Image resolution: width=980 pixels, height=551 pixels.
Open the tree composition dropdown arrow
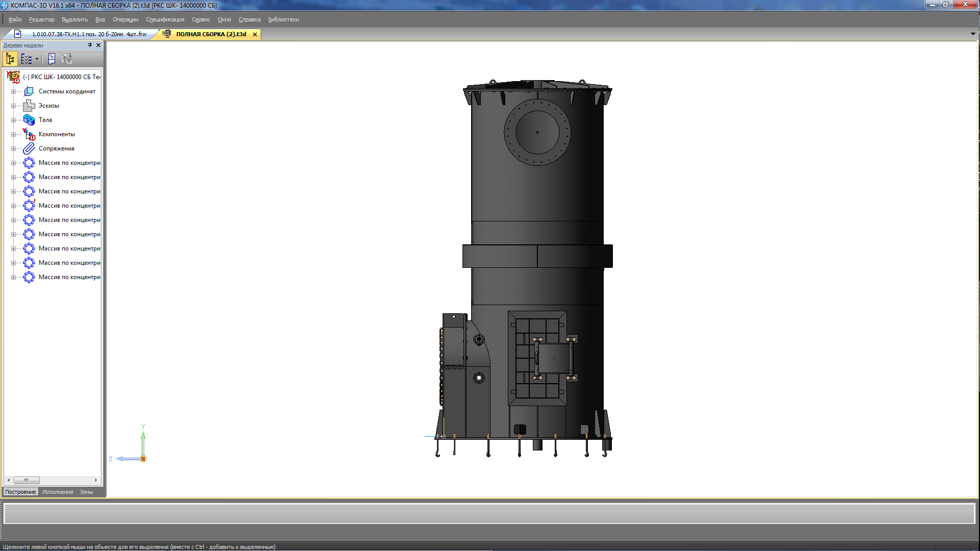tap(37, 59)
